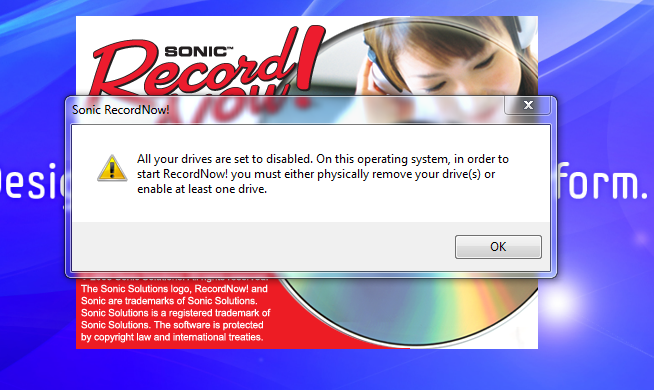
Task: Click OK in the Sonic RecordNow! dialog
Action: [x=498, y=247]
